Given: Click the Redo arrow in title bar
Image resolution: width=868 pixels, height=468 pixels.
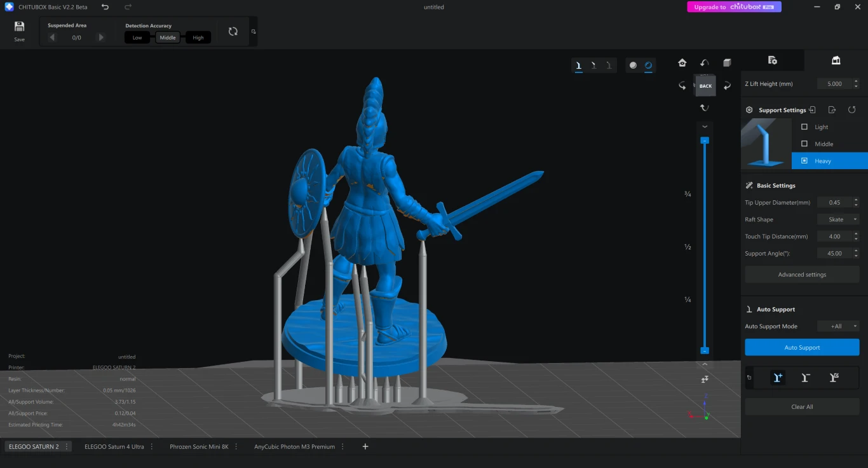Looking at the screenshot, I should tap(128, 7).
